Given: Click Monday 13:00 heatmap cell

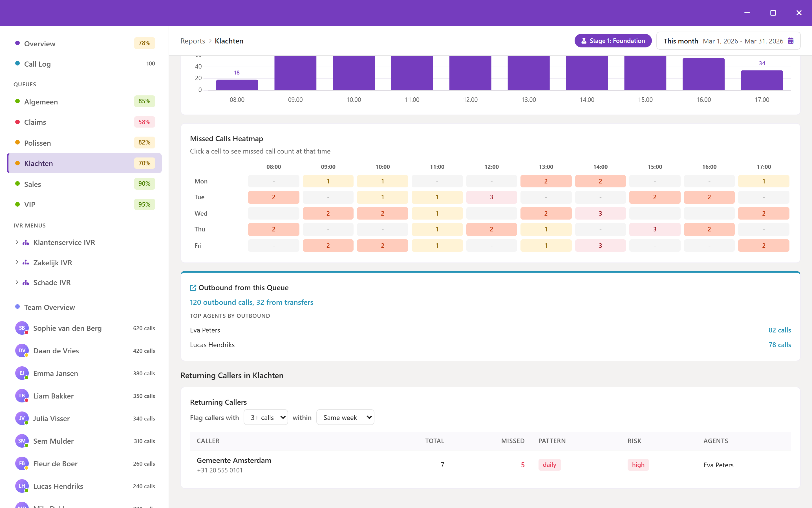Looking at the screenshot, I should (x=546, y=181).
